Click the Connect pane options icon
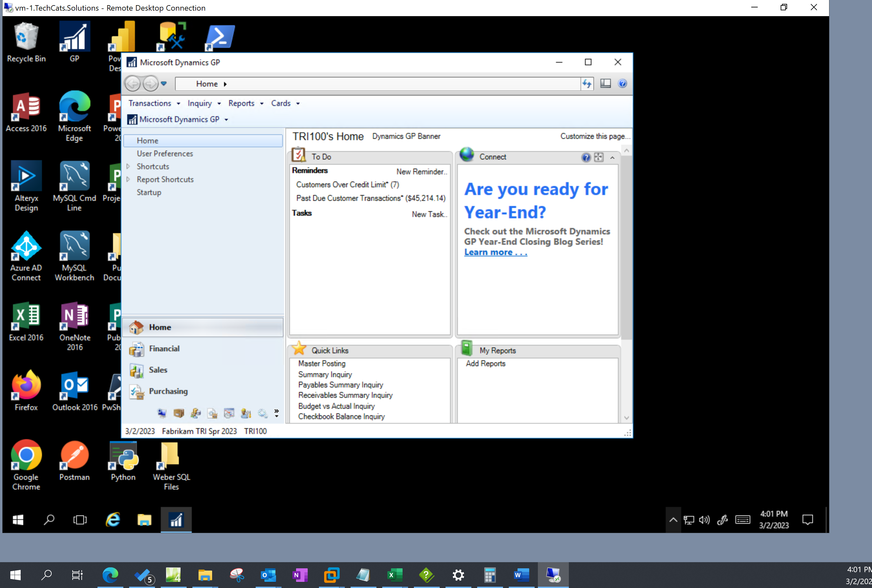Viewport: 872px width, 588px height. [599, 158]
